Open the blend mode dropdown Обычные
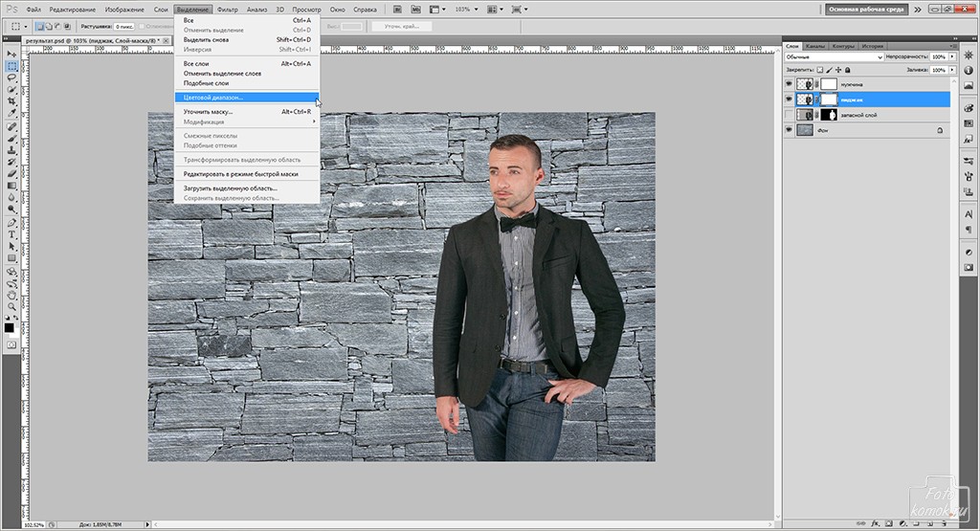 [x=834, y=56]
